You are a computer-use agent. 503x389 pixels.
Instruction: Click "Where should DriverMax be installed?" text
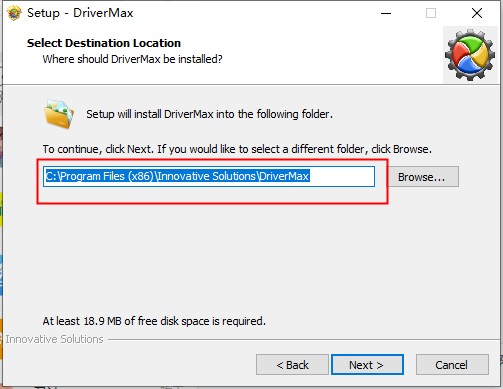[132, 59]
